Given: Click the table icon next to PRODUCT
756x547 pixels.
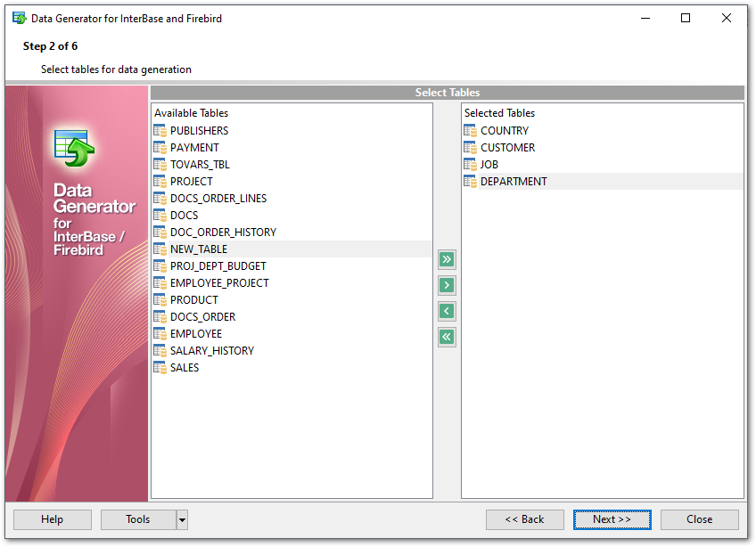Looking at the screenshot, I should [160, 299].
